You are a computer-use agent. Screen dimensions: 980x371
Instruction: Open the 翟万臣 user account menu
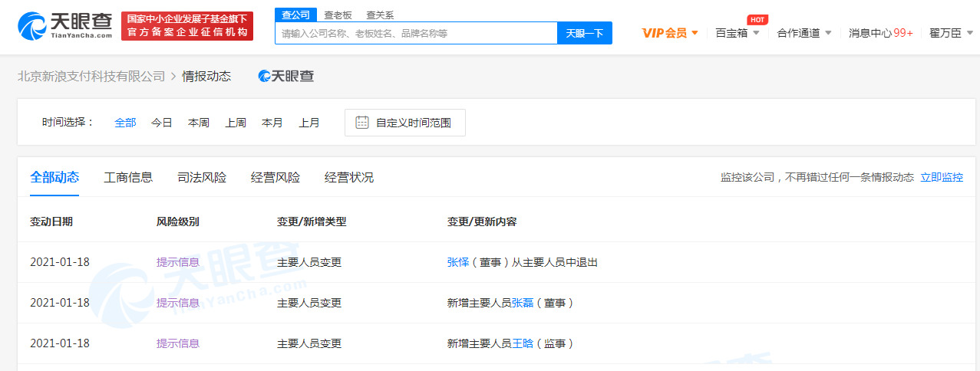[x=951, y=33]
